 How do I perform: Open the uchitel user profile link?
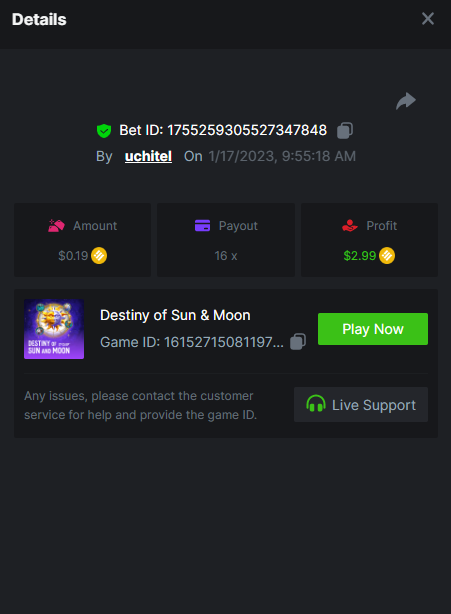coord(148,156)
